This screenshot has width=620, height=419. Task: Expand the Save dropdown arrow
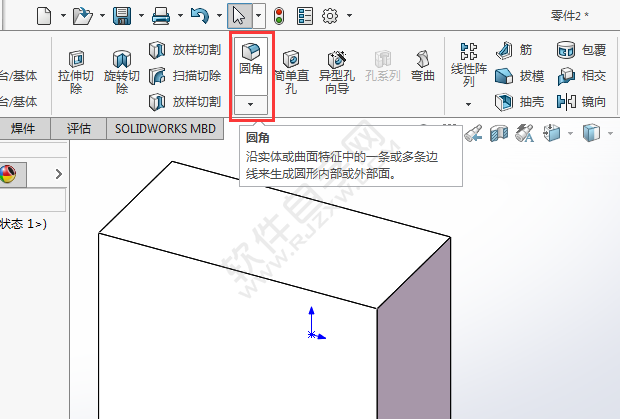click(x=141, y=16)
